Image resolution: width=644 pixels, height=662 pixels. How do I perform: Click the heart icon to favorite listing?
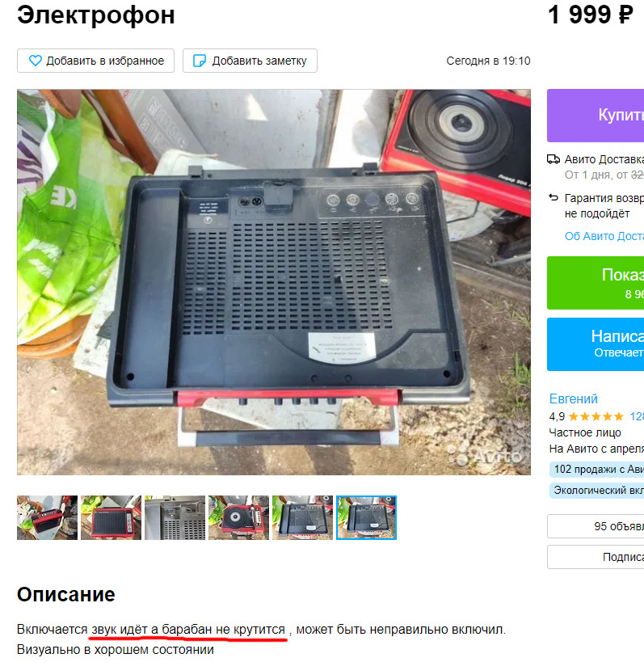coord(36,61)
